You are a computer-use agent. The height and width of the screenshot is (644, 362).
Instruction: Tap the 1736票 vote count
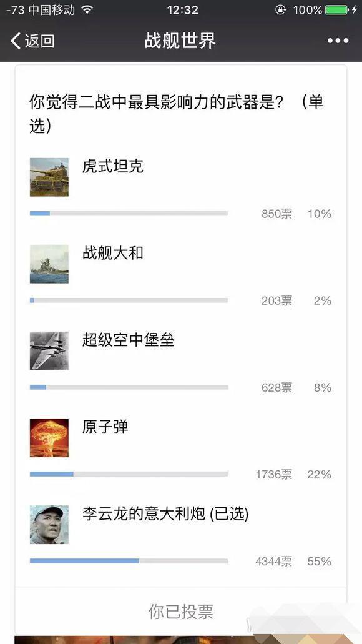pos(274,474)
